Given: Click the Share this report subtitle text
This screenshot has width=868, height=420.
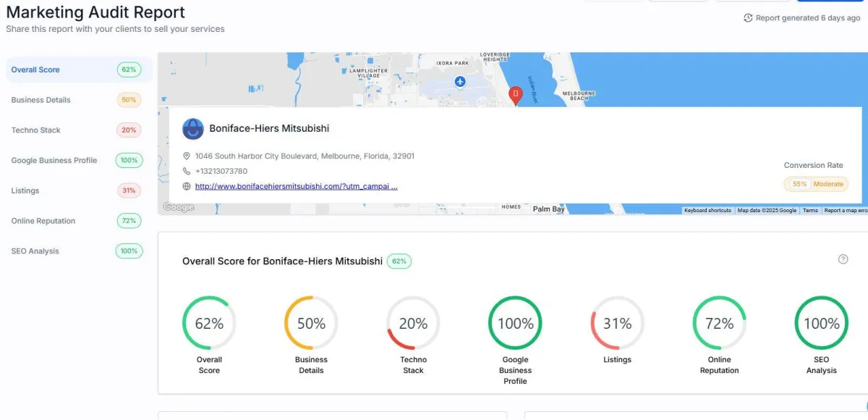Looking at the screenshot, I should point(116,29).
